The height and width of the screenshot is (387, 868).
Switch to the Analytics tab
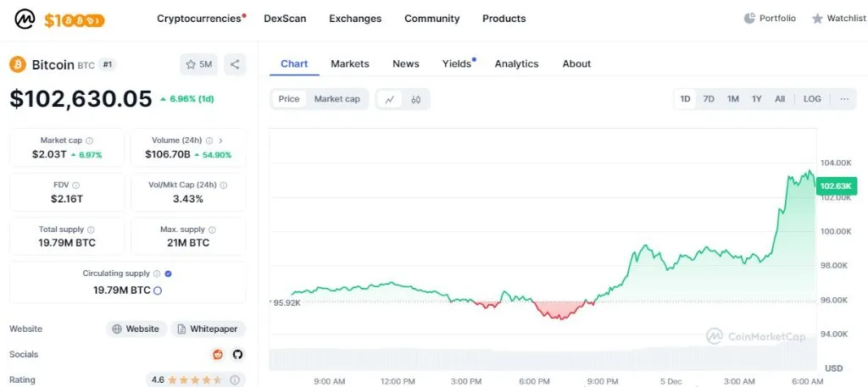[x=516, y=64]
